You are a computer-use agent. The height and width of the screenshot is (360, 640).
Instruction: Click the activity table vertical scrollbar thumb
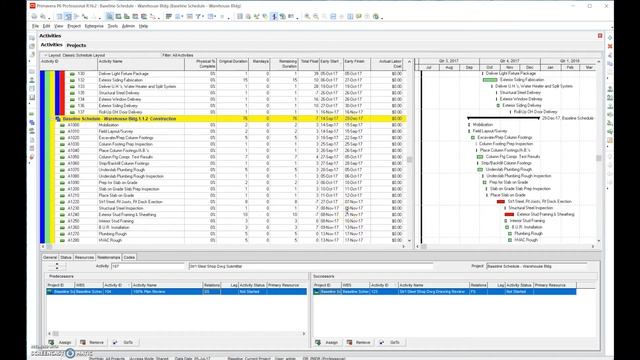tap(409, 160)
